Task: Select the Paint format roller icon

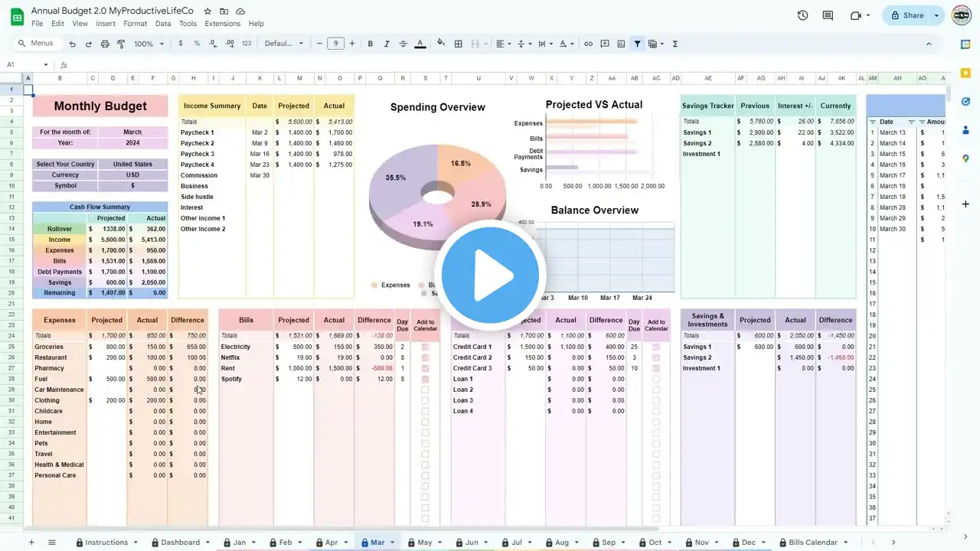Action: click(121, 44)
